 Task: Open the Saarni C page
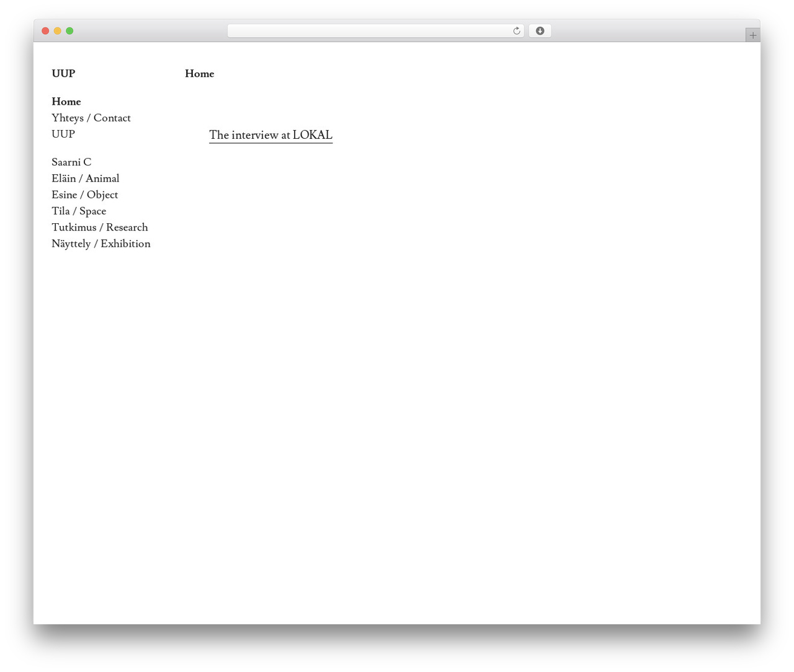tap(71, 162)
